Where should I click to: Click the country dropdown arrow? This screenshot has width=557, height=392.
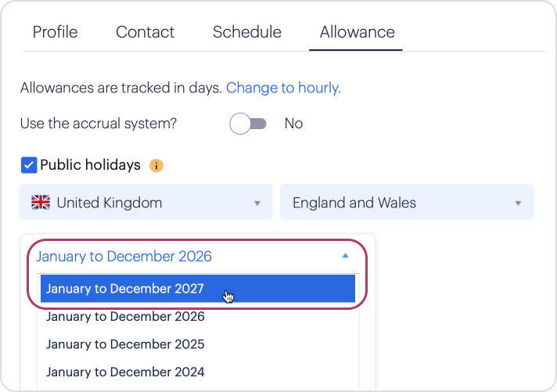[257, 203]
